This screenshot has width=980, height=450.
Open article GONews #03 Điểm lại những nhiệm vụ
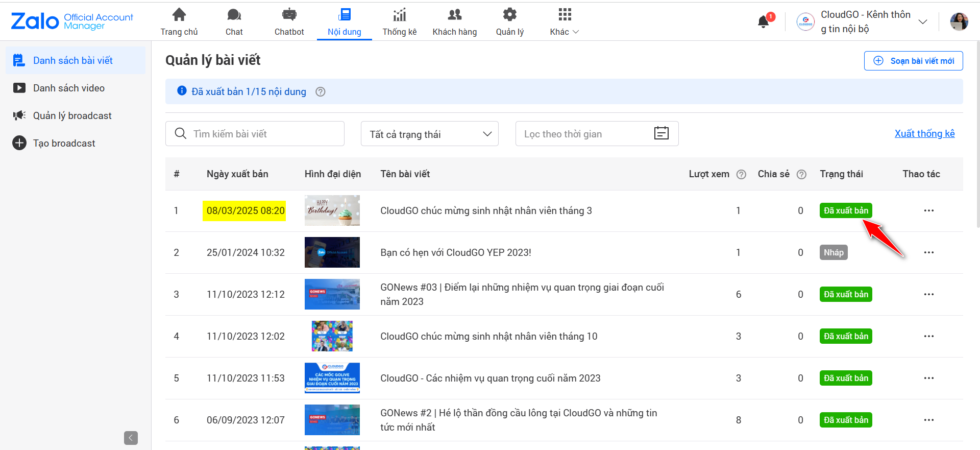pyautogui.click(x=522, y=294)
